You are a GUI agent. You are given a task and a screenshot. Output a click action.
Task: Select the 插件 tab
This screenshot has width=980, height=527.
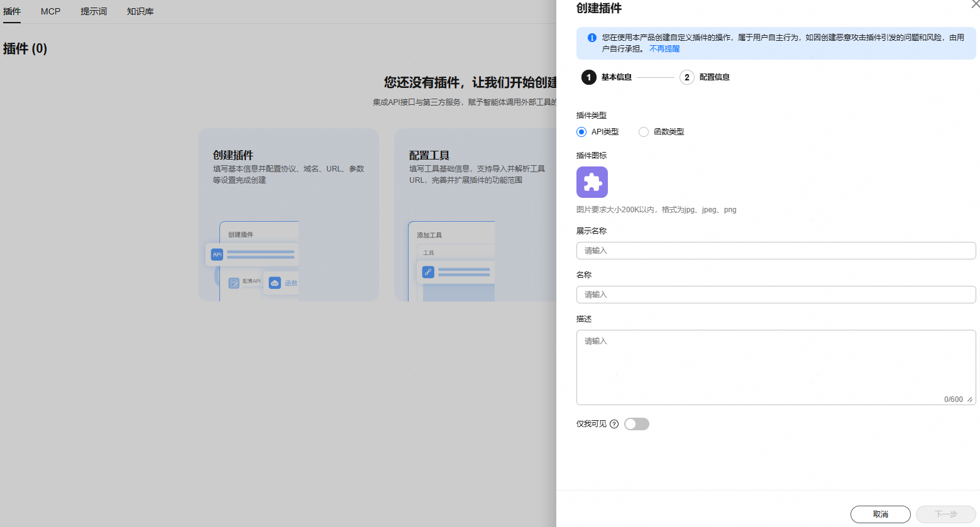(12, 11)
